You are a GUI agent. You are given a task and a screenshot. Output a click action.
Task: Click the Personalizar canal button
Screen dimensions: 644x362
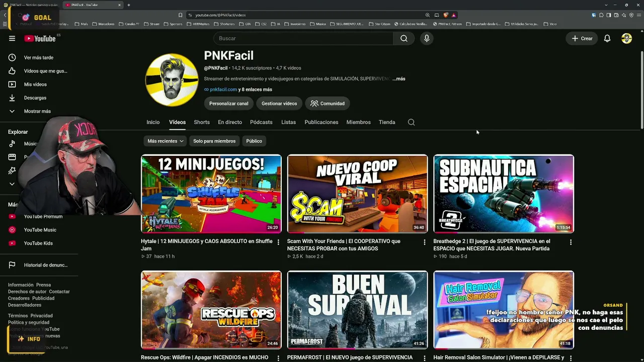229,104
